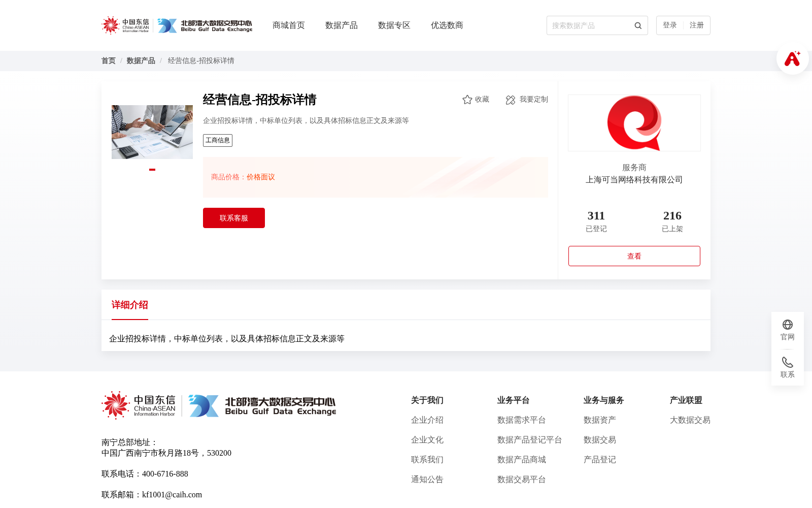Click footer heading 关于我们

point(427,400)
